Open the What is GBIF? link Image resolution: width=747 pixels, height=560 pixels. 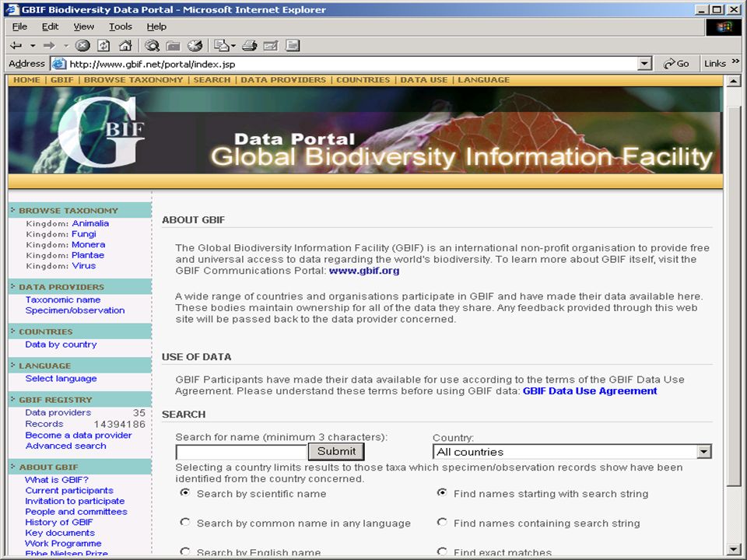pos(57,480)
